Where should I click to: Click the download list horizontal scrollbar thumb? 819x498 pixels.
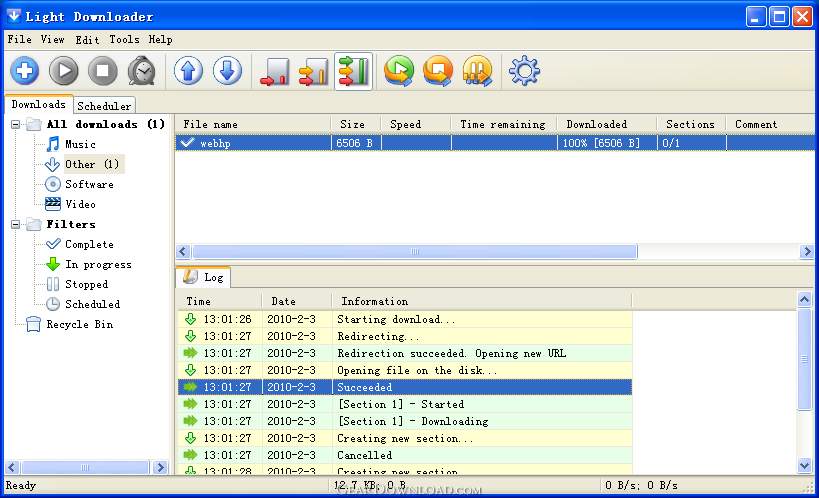[415, 252]
